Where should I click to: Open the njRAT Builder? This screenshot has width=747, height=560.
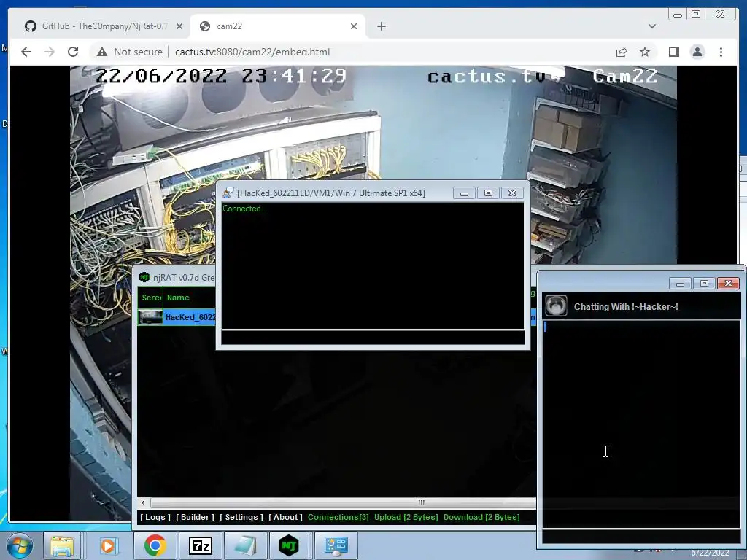(195, 517)
